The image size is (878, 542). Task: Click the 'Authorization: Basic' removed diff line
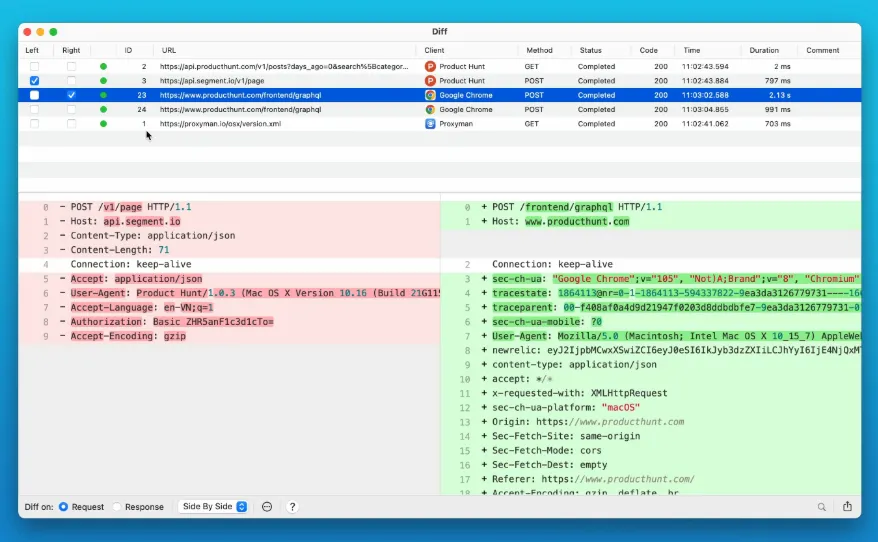pos(230,322)
